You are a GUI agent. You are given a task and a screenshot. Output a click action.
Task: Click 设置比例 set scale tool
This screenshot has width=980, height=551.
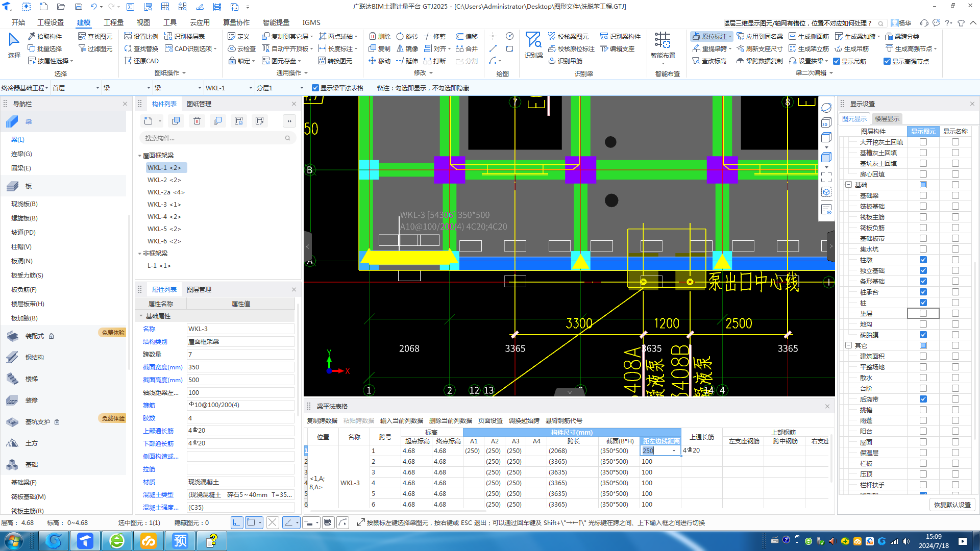(141, 36)
